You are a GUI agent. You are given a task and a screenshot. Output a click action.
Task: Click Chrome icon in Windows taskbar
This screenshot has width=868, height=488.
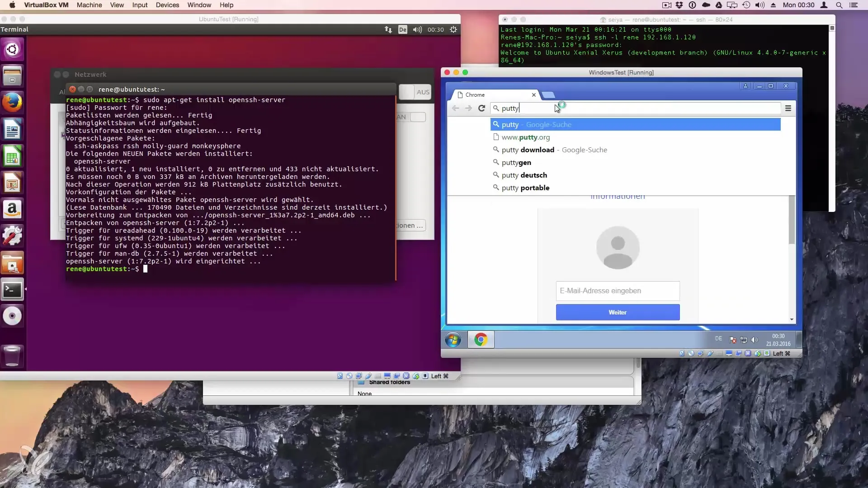pos(481,339)
